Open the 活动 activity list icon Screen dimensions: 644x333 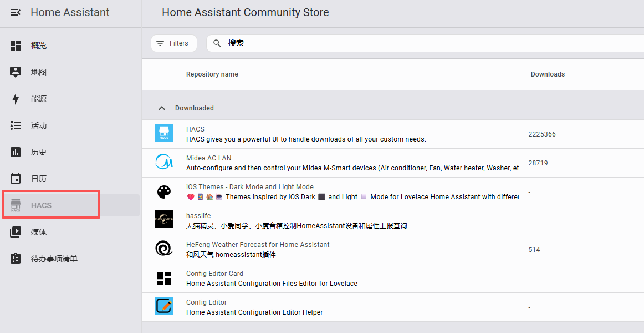[15, 125]
